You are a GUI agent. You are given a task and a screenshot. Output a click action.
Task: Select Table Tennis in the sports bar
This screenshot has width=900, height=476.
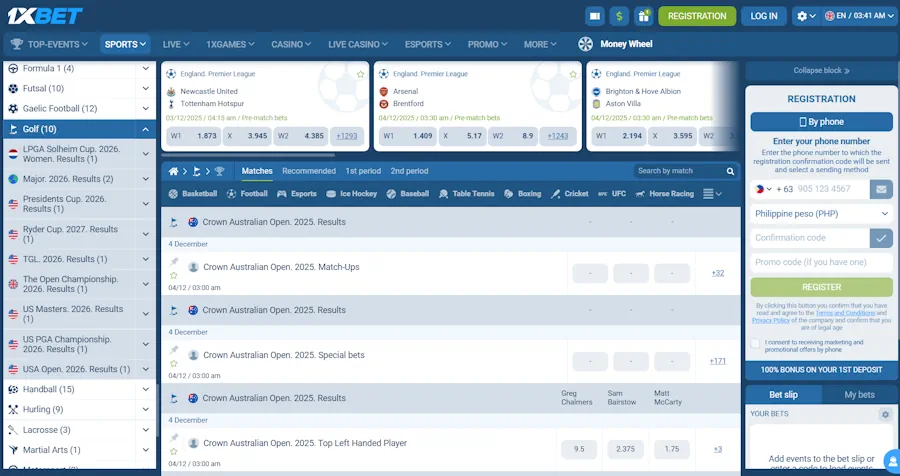click(x=468, y=194)
